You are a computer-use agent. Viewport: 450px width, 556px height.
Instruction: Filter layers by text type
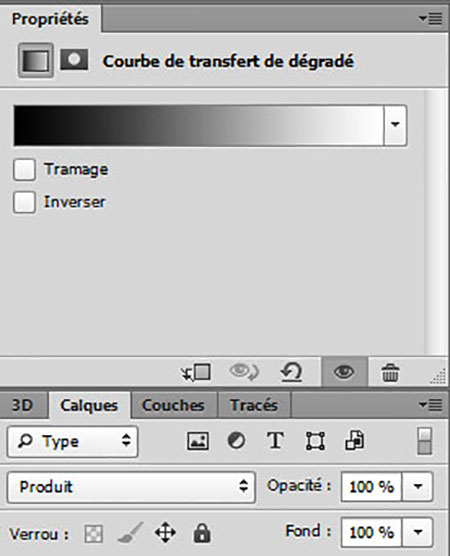click(x=275, y=441)
